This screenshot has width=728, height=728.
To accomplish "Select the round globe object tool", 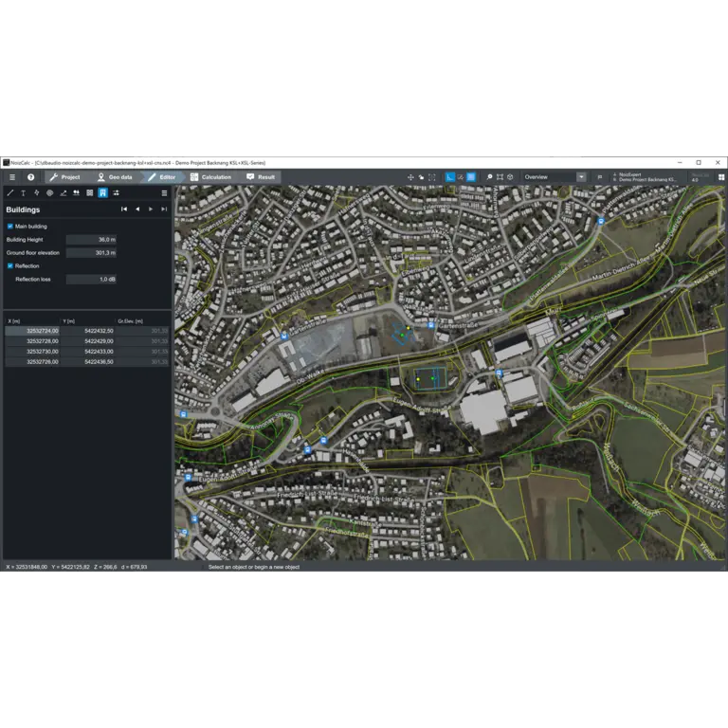I will pyautogui.click(x=49, y=192).
